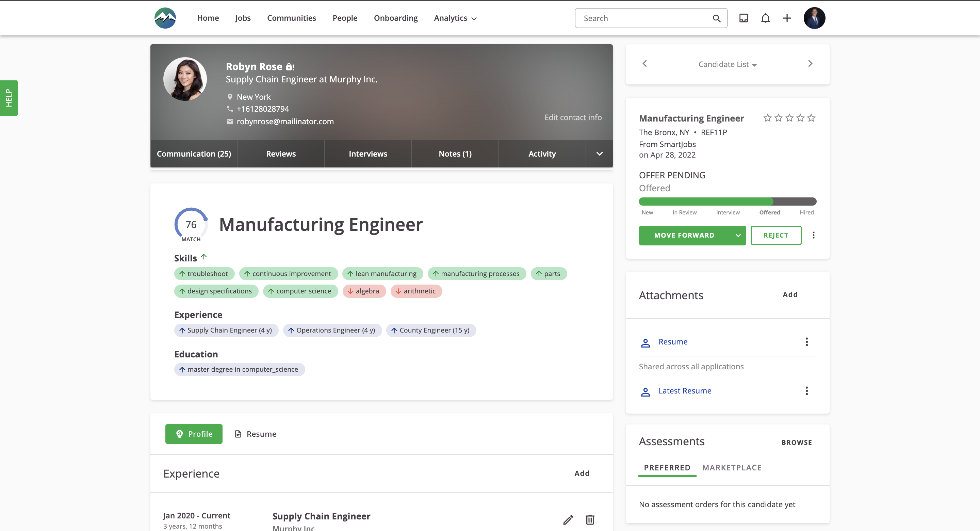
Task: Open the Communication (25) tab
Action: click(x=194, y=154)
